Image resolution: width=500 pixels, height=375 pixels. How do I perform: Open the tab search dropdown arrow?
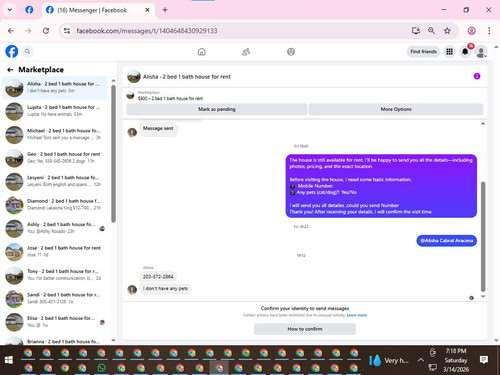pyautogui.click(x=10, y=10)
